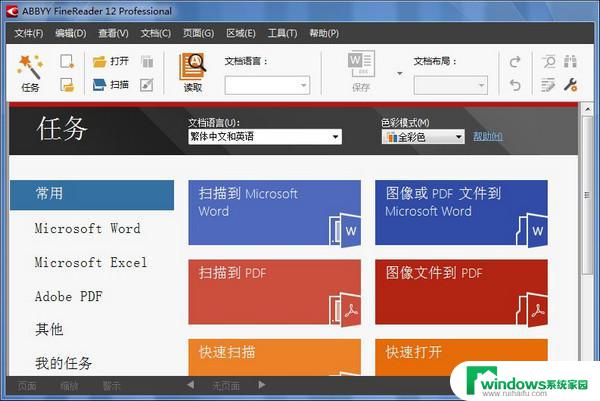Click the Scan (扫描) scanner icon
This screenshot has width=600, height=401.
click(99, 85)
